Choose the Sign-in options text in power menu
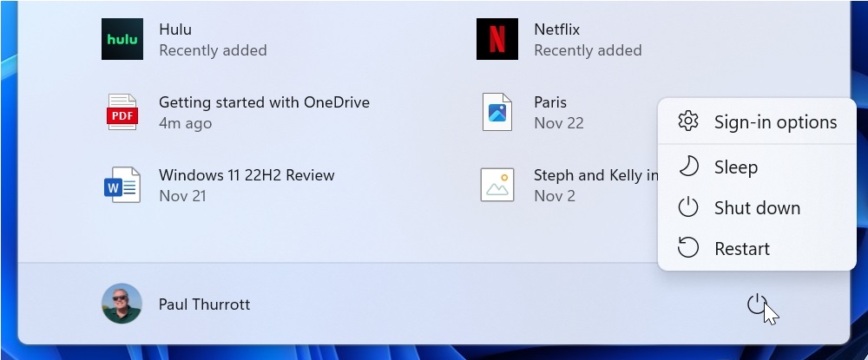 [775, 122]
